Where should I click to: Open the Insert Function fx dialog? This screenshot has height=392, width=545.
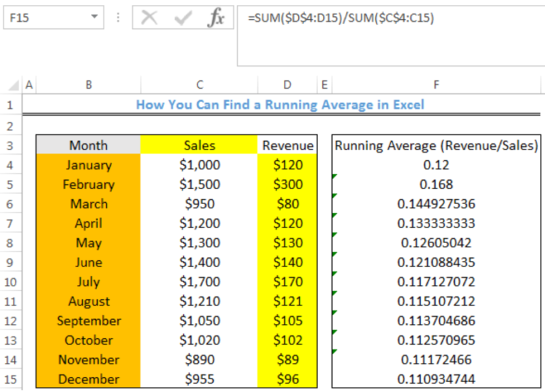point(216,18)
